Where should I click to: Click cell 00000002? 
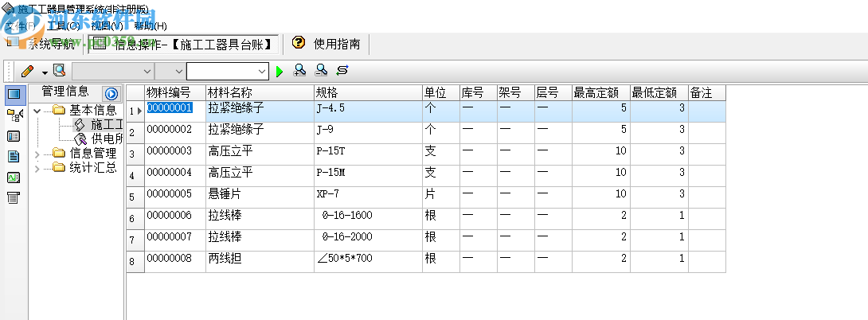(x=175, y=133)
